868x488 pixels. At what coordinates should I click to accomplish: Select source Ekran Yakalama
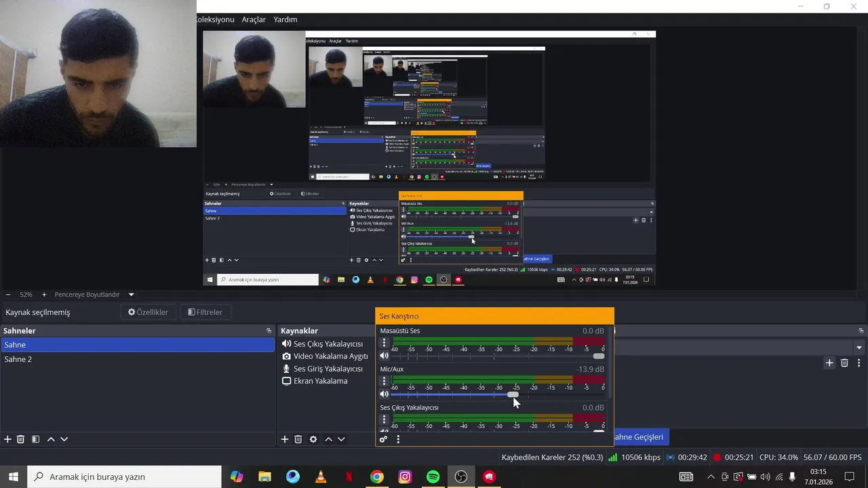coord(315,381)
